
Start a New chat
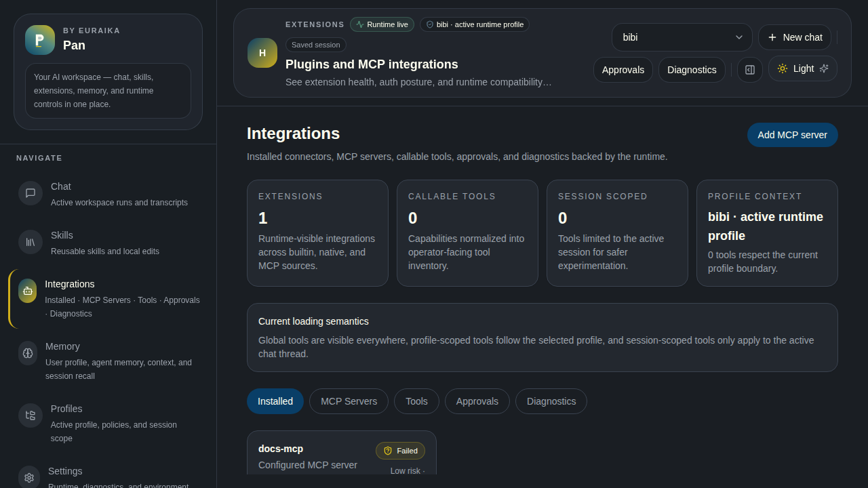pyautogui.click(x=795, y=37)
